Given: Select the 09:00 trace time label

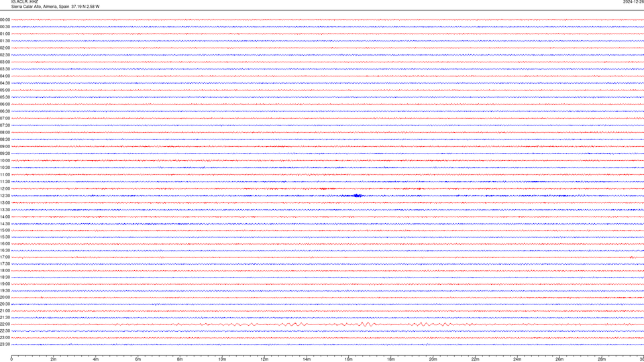Looking at the screenshot, I should 5,147.
